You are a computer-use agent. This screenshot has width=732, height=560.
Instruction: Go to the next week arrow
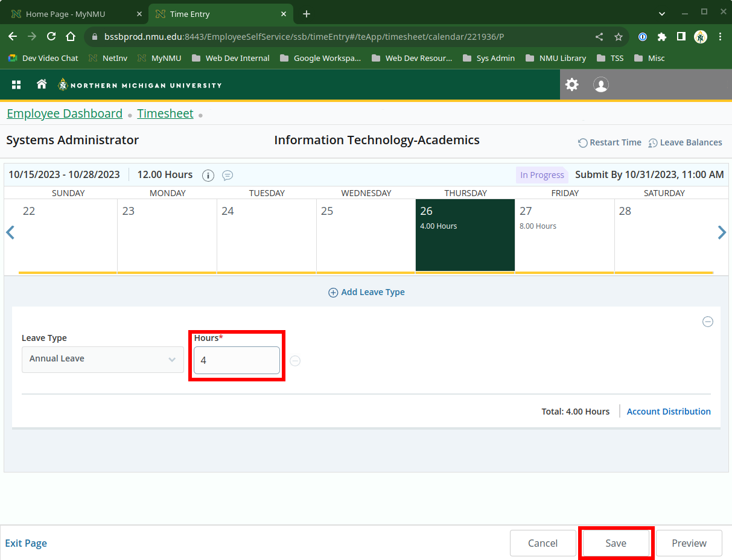coord(722,233)
